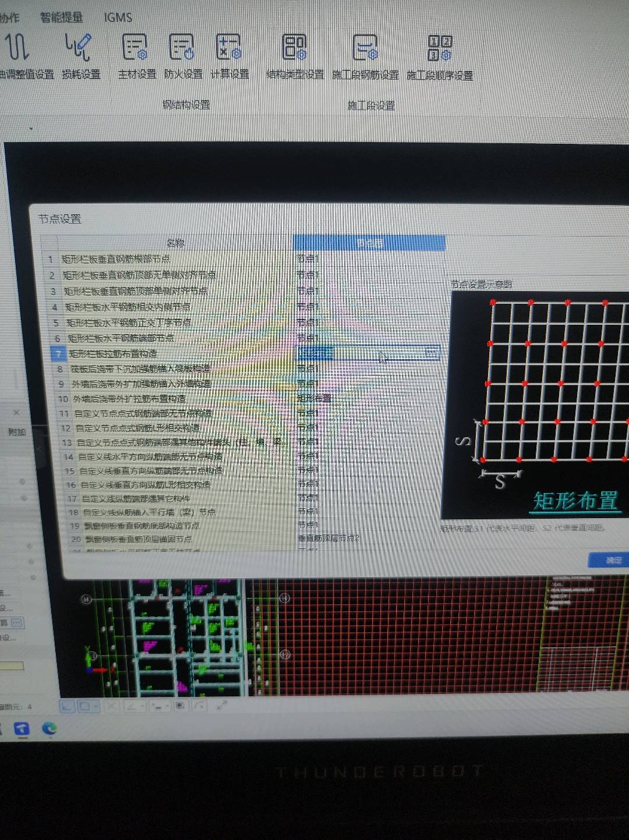Select the row 7 矩形布置 value cell

tap(368, 353)
